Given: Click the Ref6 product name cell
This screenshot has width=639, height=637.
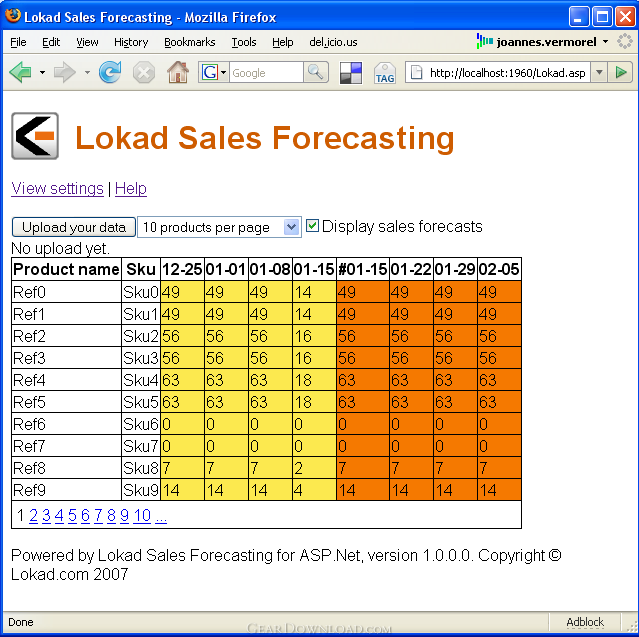Looking at the screenshot, I should click(66, 424).
